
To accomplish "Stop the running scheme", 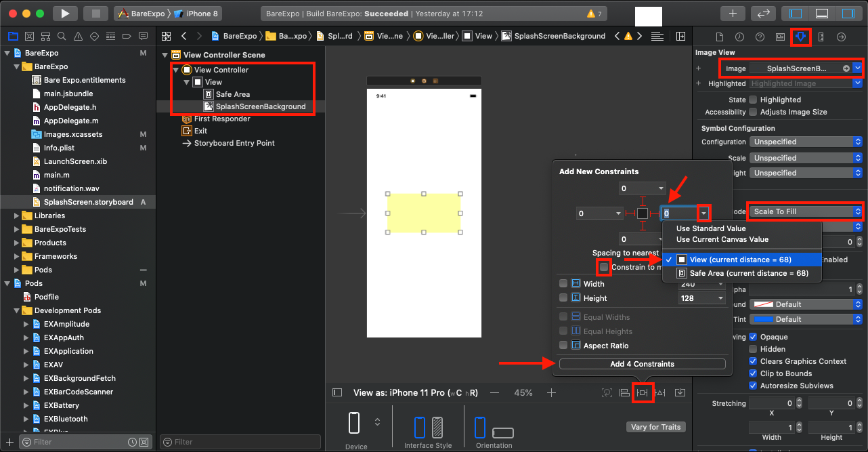I will pos(95,13).
